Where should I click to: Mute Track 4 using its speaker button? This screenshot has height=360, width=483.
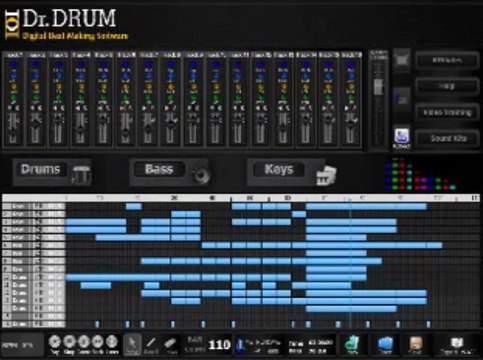[78, 108]
